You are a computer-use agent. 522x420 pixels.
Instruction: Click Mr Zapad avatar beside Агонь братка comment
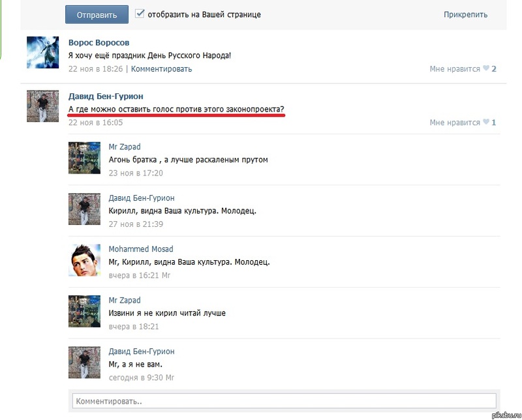click(x=85, y=158)
